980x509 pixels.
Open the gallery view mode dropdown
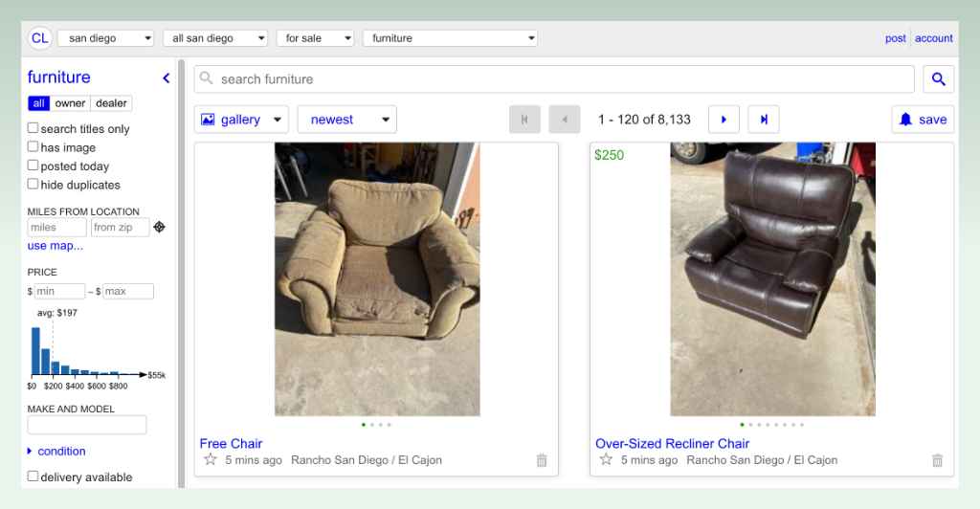click(241, 120)
